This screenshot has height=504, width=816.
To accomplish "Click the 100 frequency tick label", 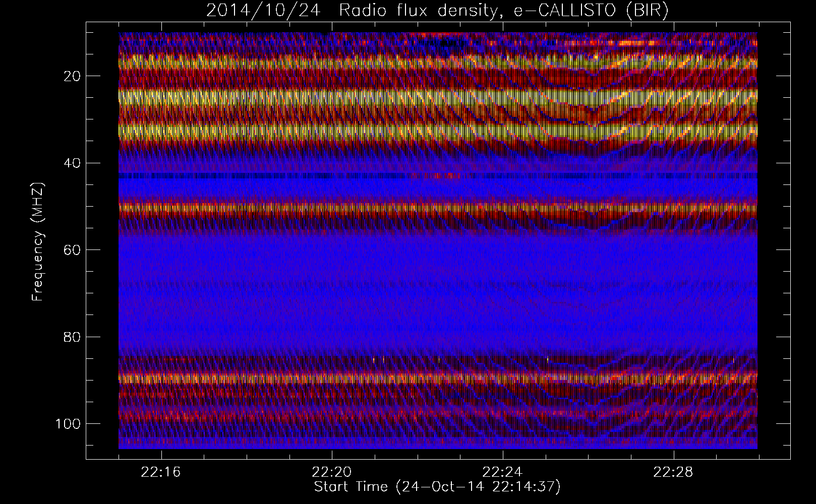I will click(x=68, y=424).
